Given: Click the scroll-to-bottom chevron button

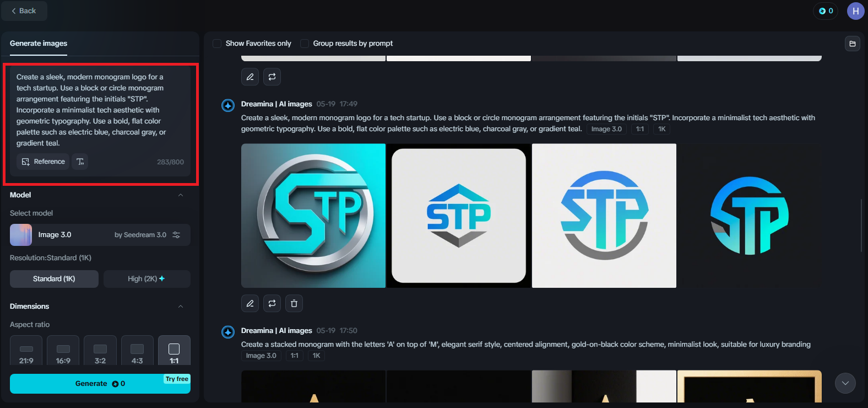Looking at the screenshot, I should (845, 383).
